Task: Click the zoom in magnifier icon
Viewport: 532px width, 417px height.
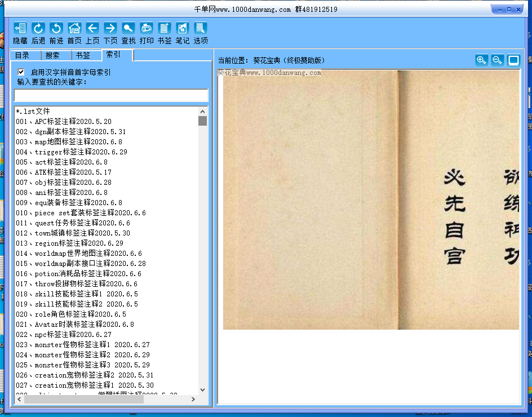Action: point(481,60)
